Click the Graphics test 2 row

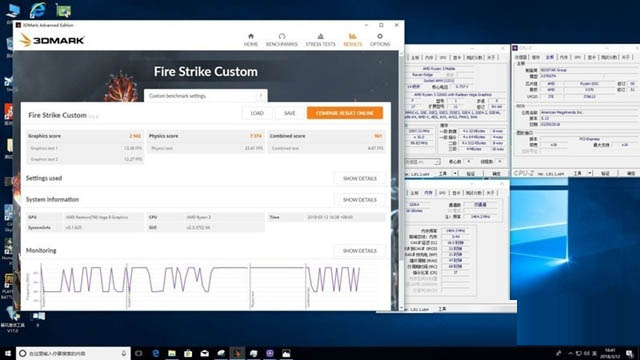(85, 159)
